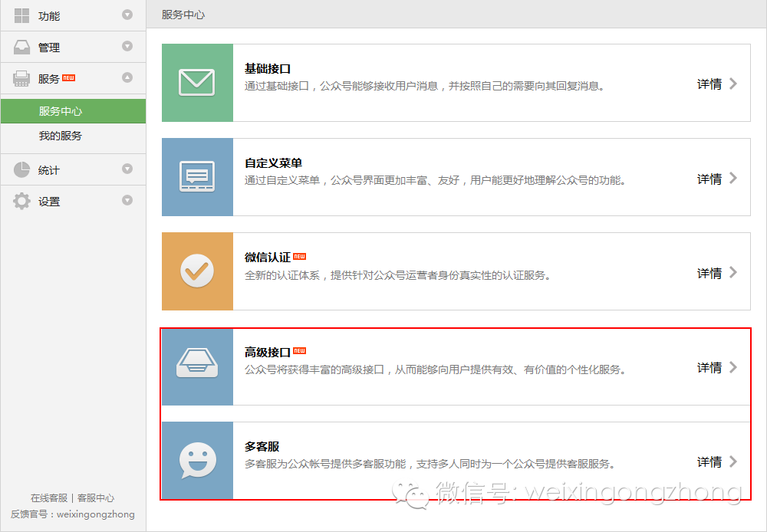Click description starting 通过基础接口
The height and width of the screenshot is (532, 767).
point(425,86)
